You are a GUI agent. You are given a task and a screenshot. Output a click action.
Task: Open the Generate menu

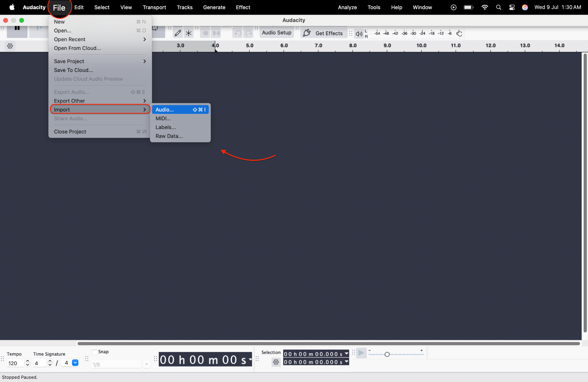(214, 7)
